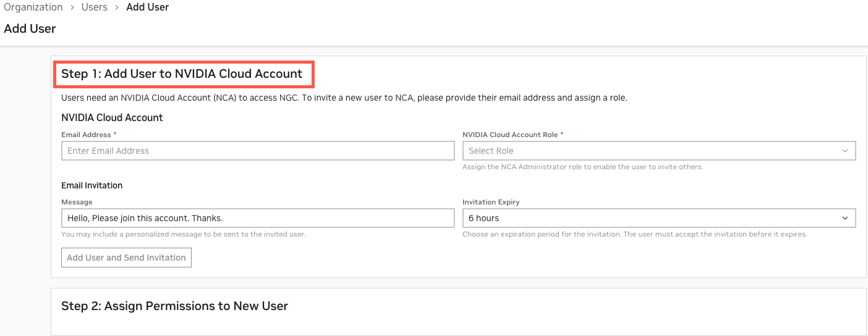
Task: Click the chevron arrow in role dropdown
Action: pos(845,151)
